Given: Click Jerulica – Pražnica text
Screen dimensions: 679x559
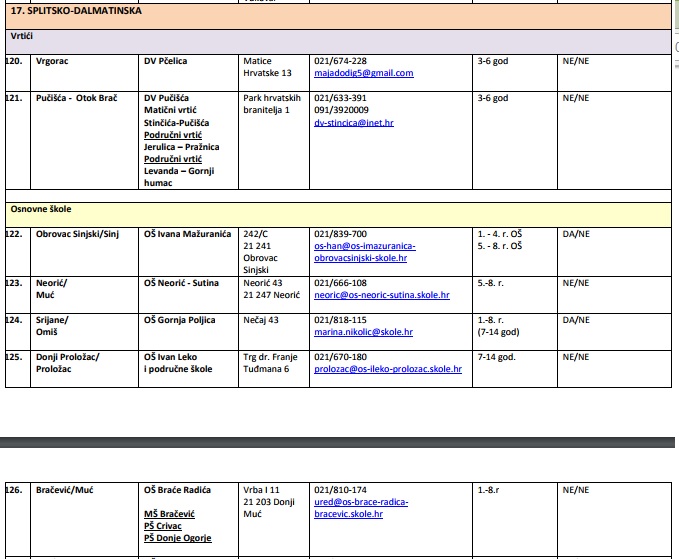Looking at the screenshot, I should pos(181,147).
